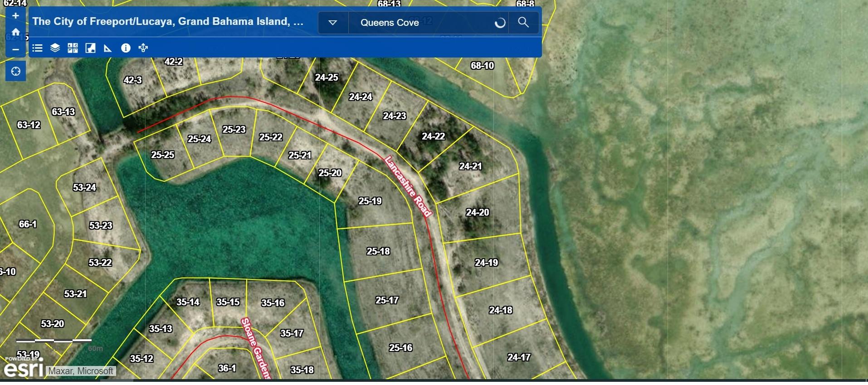
Task: Show the Details info panel
Action: [x=126, y=48]
